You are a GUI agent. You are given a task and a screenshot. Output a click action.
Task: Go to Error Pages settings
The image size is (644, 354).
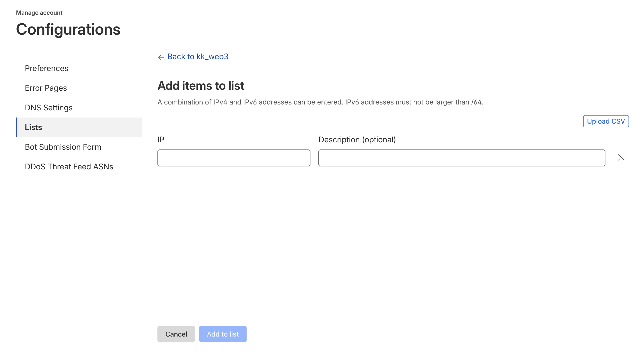point(46,88)
